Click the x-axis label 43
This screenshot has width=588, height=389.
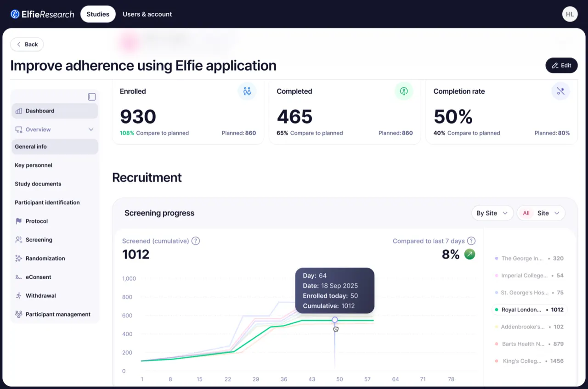click(312, 379)
